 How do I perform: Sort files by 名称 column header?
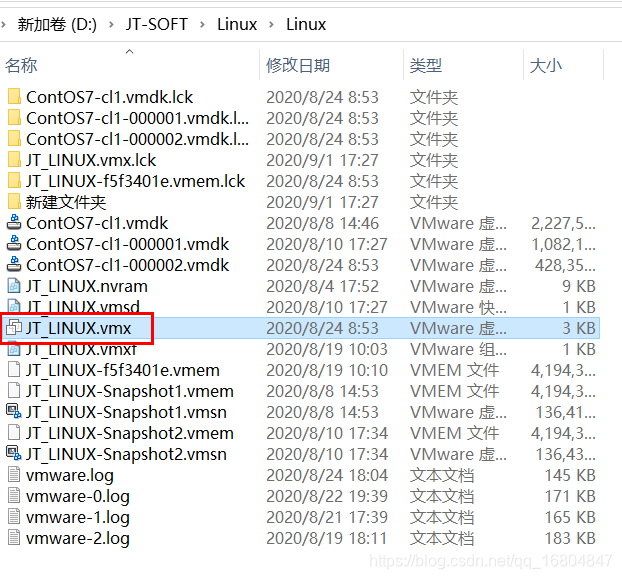21,65
